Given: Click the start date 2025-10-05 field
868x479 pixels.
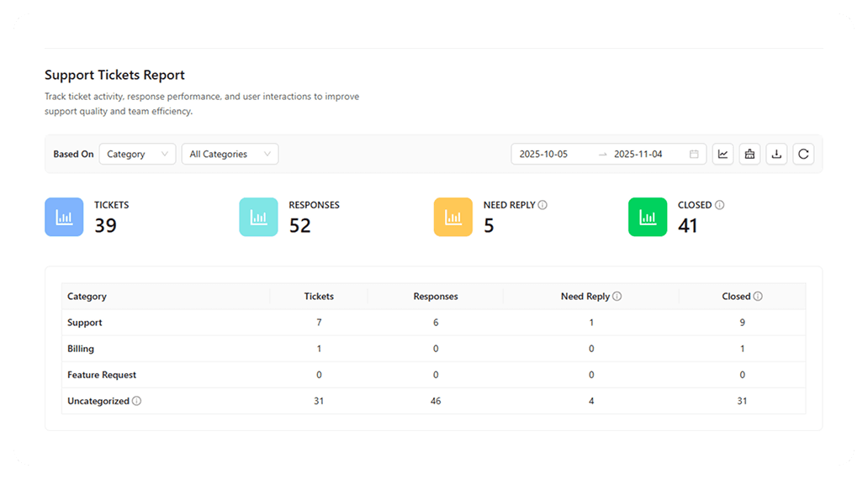Looking at the screenshot, I should 543,154.
